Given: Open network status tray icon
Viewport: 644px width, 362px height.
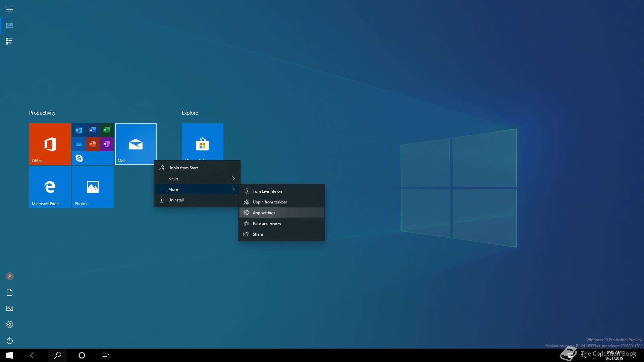Looking at the screenshot, I should 570,355.
